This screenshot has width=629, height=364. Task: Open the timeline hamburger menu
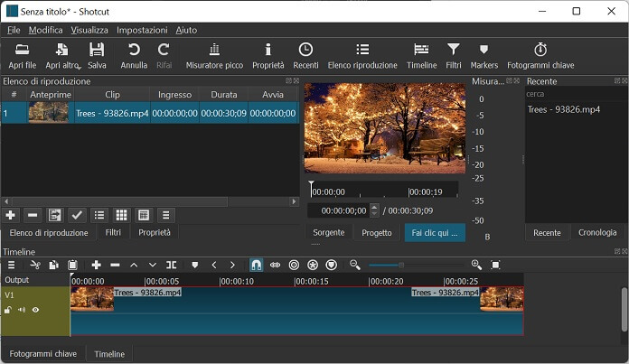[x=11, y=265]
